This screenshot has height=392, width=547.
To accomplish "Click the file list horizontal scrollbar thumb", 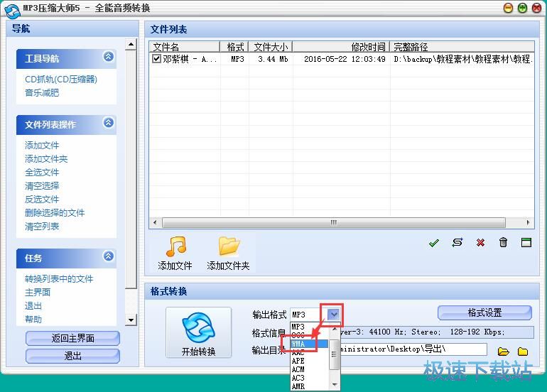I will point(334,222).
